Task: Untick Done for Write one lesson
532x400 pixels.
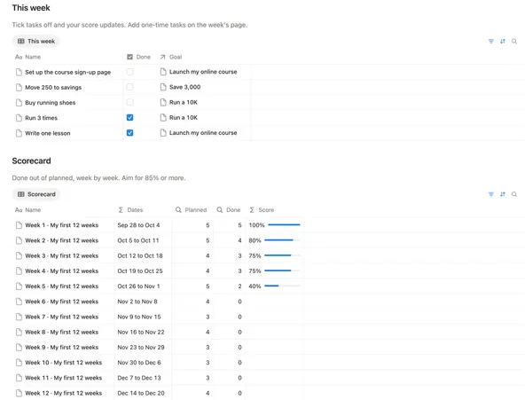Action: coord(129,133)
